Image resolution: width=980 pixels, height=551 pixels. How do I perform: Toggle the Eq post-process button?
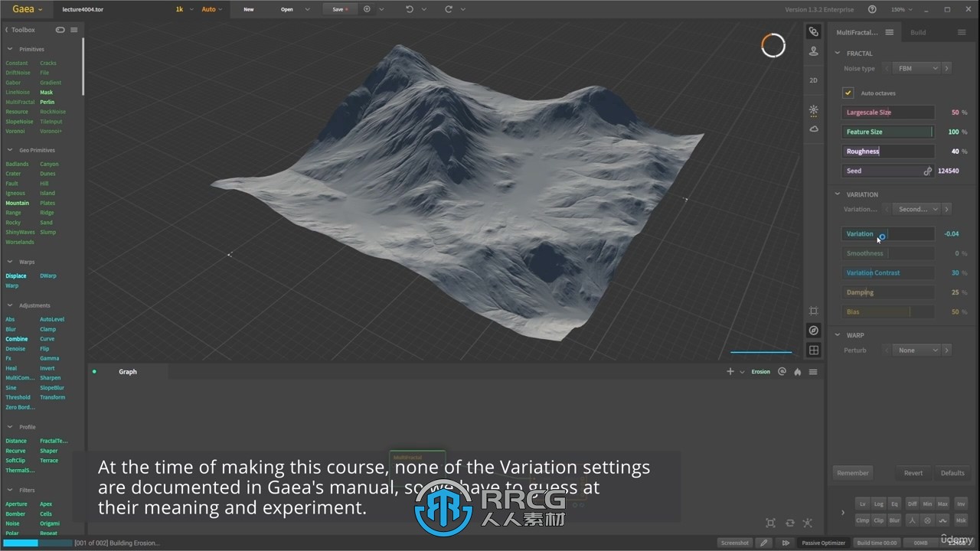[894, 504]
